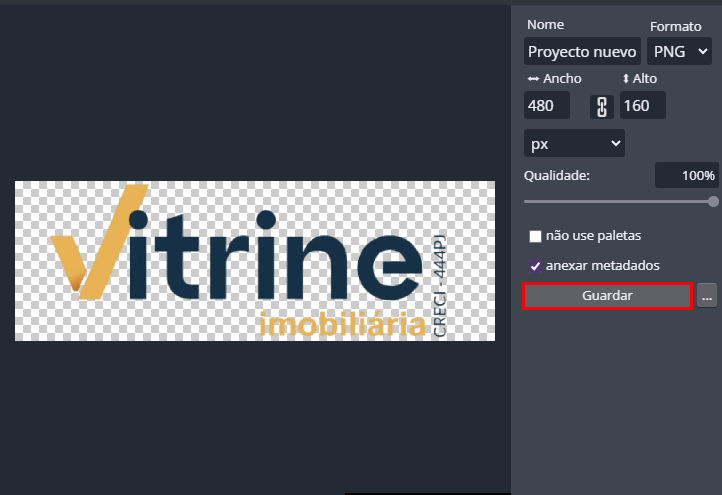This screenshot has width=722, height=495.
Task: Click the Nome field containing Proyecto nuevo
Action: pos(582,51)
